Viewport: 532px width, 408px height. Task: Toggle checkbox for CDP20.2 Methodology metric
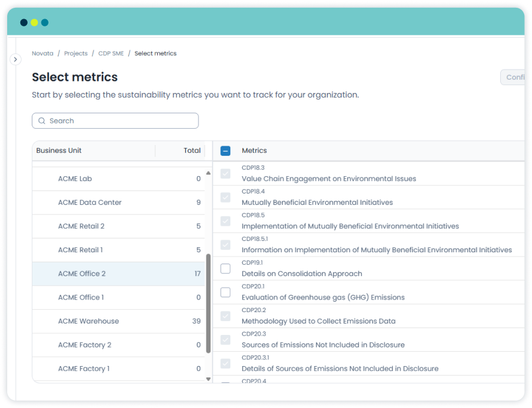click(x=226, y=316)
